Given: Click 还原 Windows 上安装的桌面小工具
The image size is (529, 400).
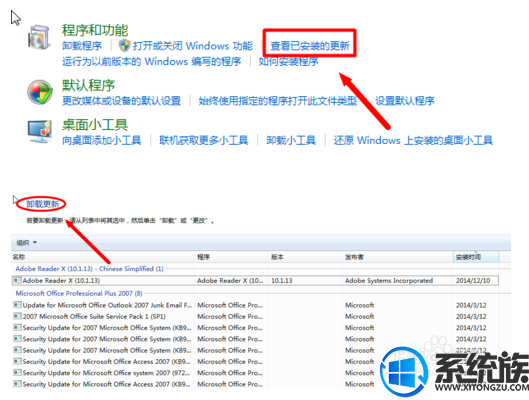Looking at the screenshot, I should coord(413,140).
